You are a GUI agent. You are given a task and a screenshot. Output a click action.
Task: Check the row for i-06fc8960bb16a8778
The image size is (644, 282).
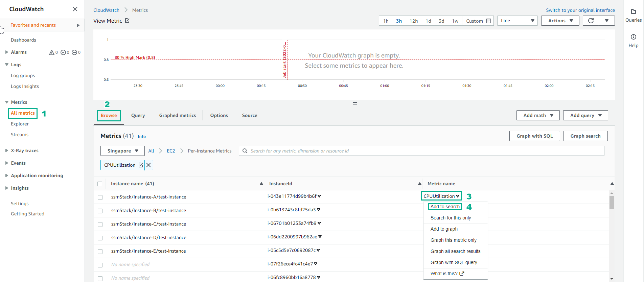pos(100,278)
